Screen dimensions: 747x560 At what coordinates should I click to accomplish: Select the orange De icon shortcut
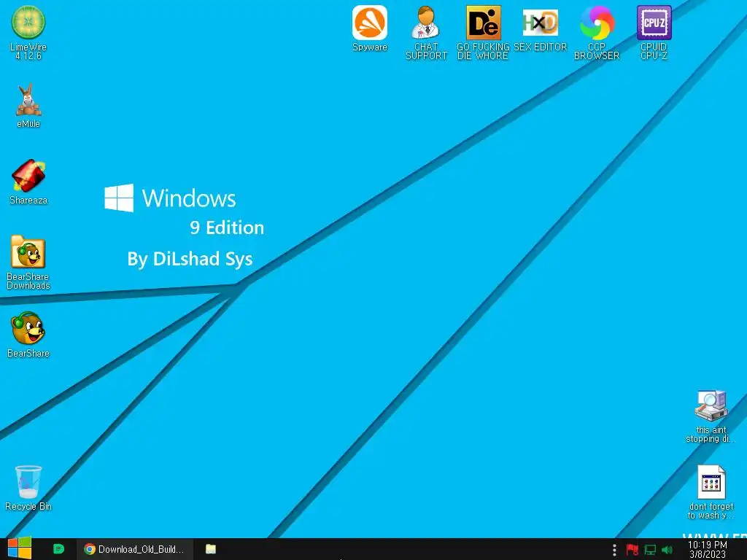483,32
